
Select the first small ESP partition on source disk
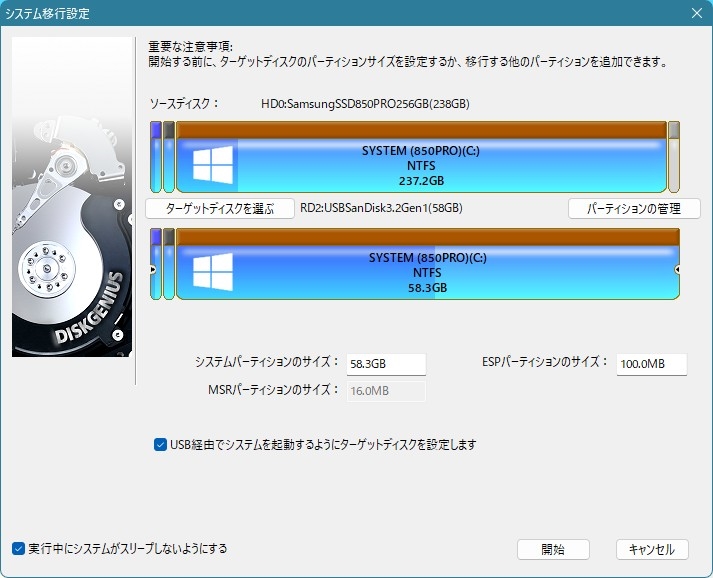point(156,157)
